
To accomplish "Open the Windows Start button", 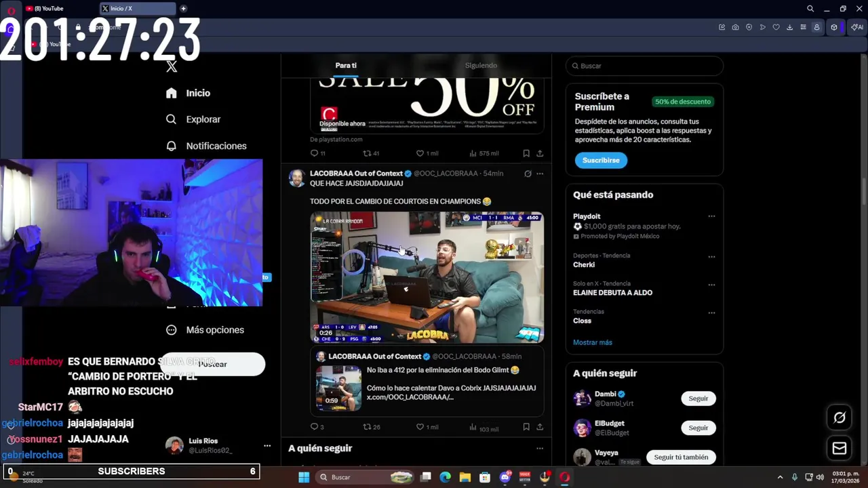I will (x=303, y=477).
